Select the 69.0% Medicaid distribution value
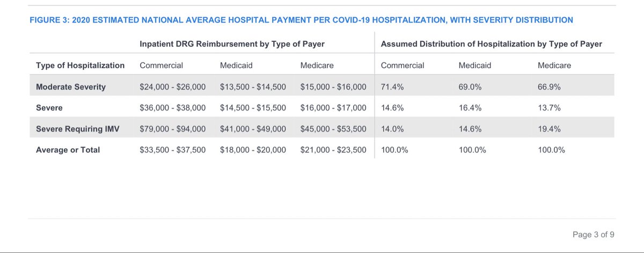 coord(471,86)
